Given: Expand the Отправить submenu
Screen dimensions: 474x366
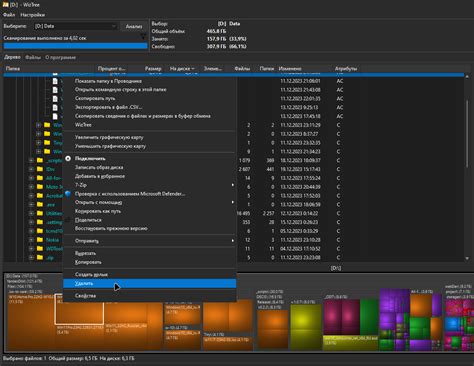Looking at the screenshot, I should (x=149, y=241).
